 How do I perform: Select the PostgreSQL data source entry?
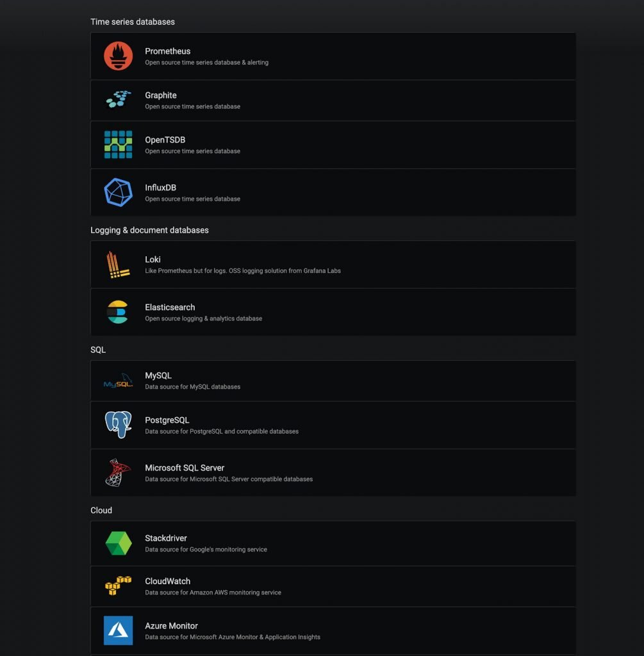pyautogui.click(x=333, y=425)
